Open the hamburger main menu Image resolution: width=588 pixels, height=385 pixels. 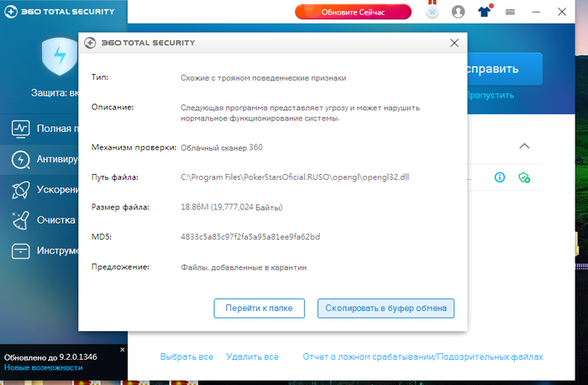click(x=510, y=13)
